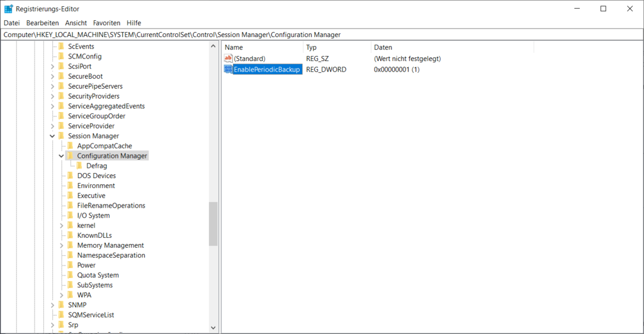The width and height of the screenshot is (644, 334).
Task: Click the ScsiPort folder icon
Action: point(62,66)
